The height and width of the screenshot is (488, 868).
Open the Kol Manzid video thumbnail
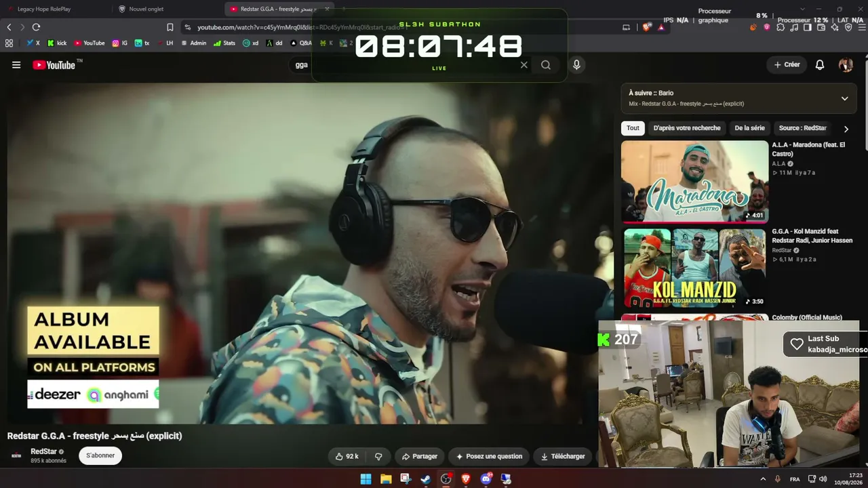tap(694, 268)
